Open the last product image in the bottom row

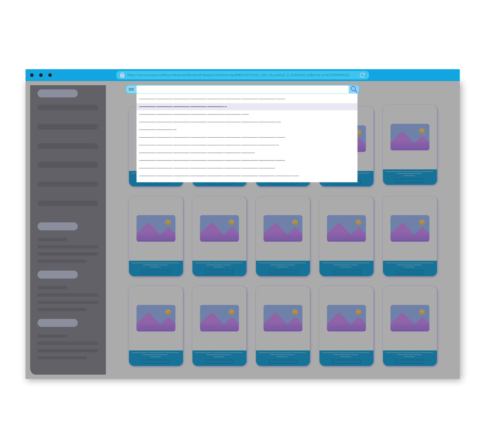410,318
